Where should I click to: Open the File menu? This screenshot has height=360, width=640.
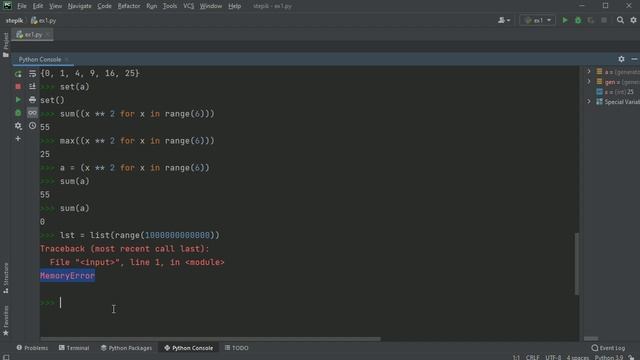(22, 6)
